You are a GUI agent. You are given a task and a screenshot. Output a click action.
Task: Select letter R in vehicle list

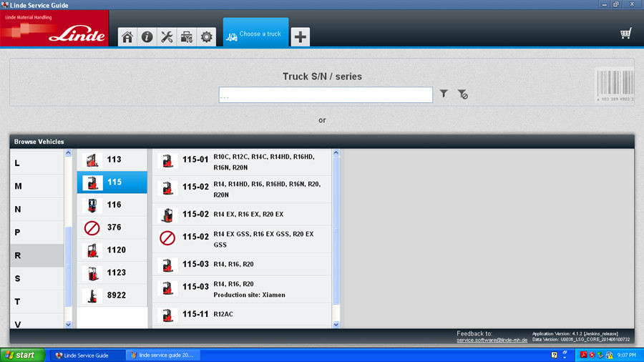point(37,255)
